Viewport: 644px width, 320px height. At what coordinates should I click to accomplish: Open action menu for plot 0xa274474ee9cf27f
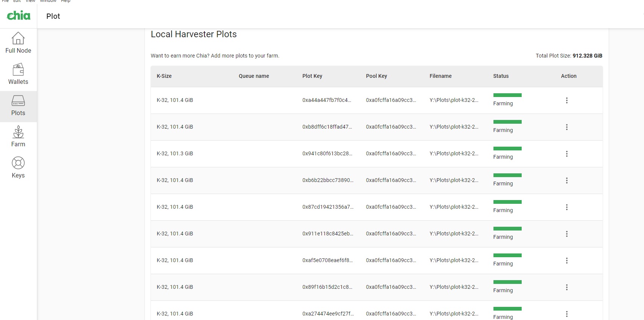[566, 314]
